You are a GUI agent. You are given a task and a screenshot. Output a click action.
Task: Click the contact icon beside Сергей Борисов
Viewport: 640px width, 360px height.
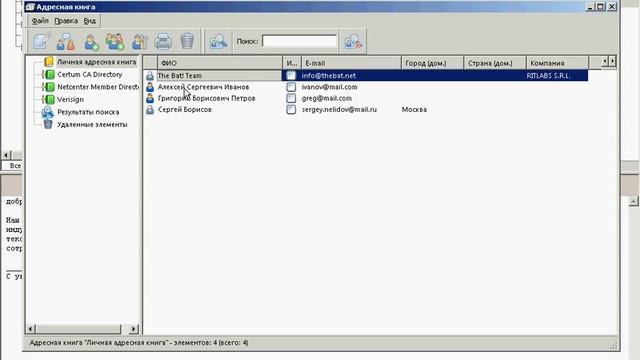[x=150, y=109]
